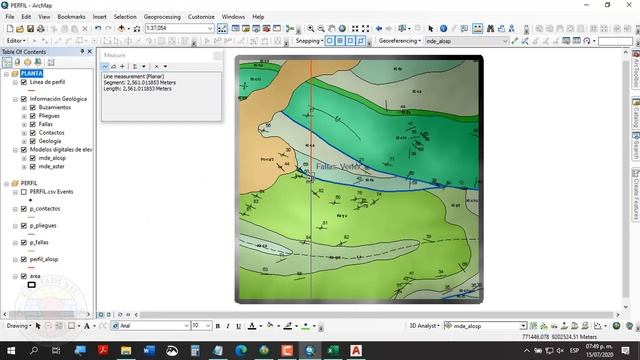This screenshot has width=640, height=360.
Task: Create a new map document
Action: pyautogui.click(x=10, y=29)
